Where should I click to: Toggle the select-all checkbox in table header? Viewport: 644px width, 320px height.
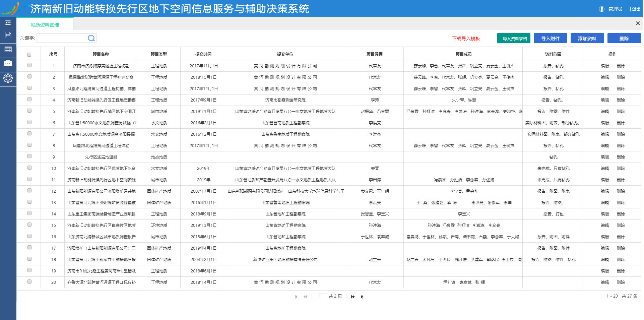coord(29,54)
